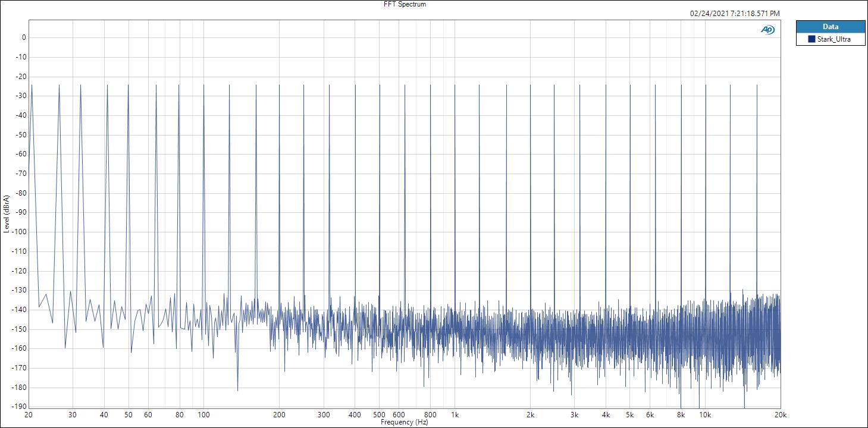
Task: Click the Data legend header
Action: 831,27
